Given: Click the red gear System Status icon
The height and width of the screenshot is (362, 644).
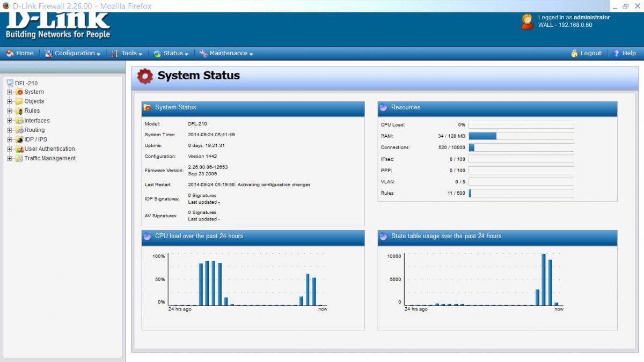Looking at the screenshot, I should click(145, 76).
